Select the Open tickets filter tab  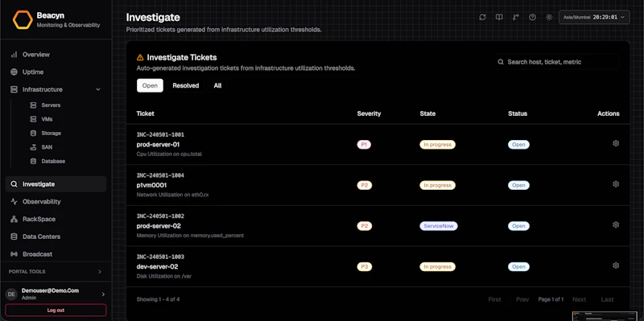150,85
